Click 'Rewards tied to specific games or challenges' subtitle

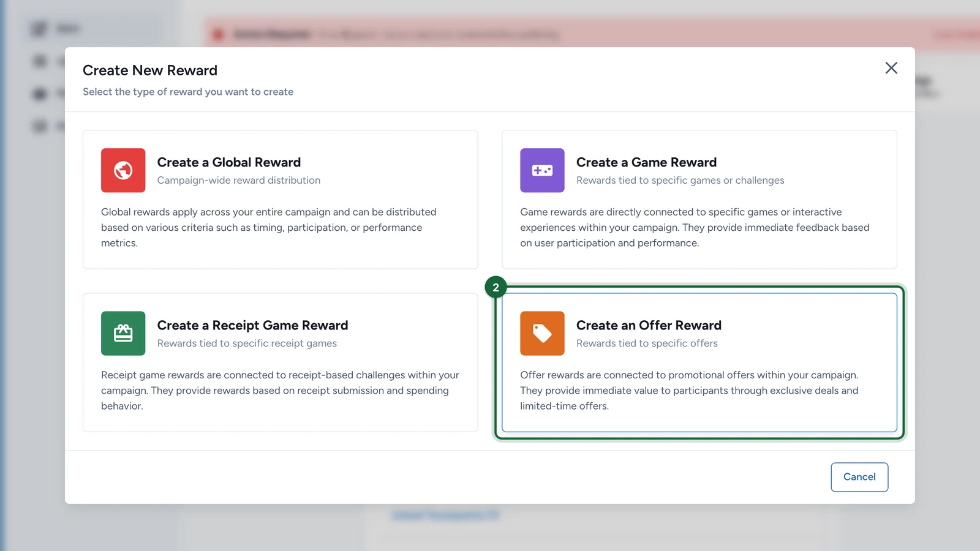point(680,180)
